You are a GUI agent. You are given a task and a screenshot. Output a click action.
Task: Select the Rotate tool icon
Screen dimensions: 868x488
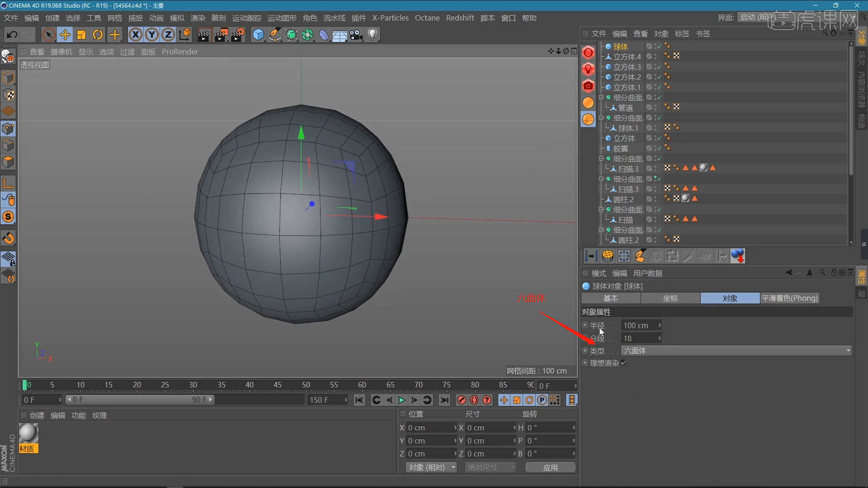tap(98, 35)
